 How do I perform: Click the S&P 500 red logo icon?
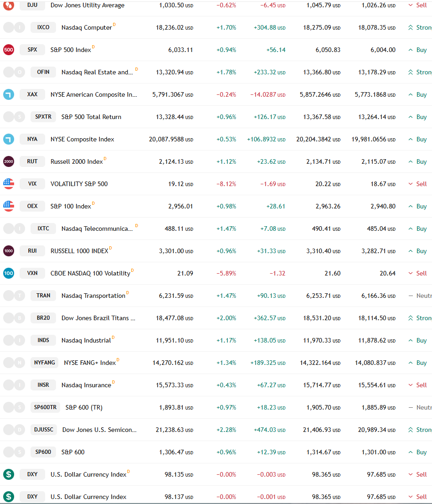9,50
